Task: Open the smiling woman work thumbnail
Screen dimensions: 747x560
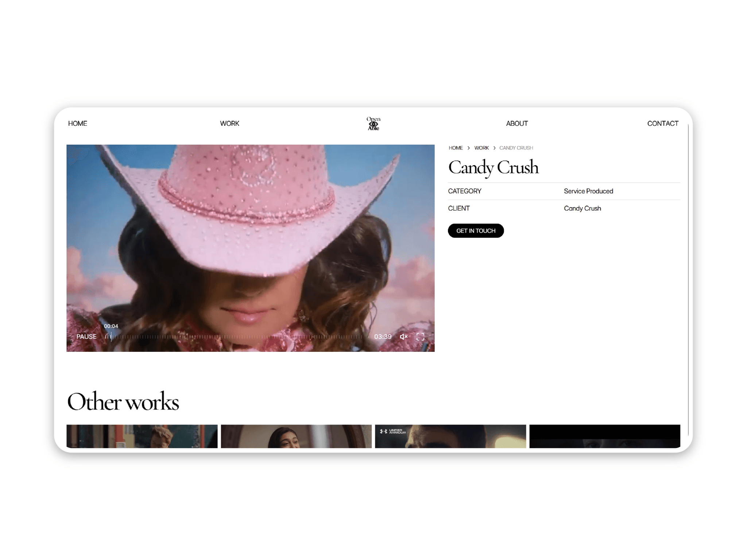Action: 296,436
